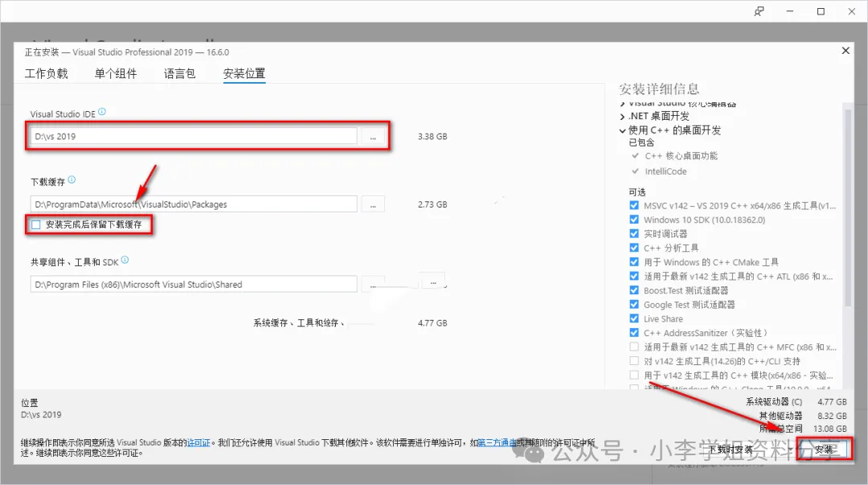Browse for Visual Studio IDE install folder
The image size is (868, 485).
[373, 137]
